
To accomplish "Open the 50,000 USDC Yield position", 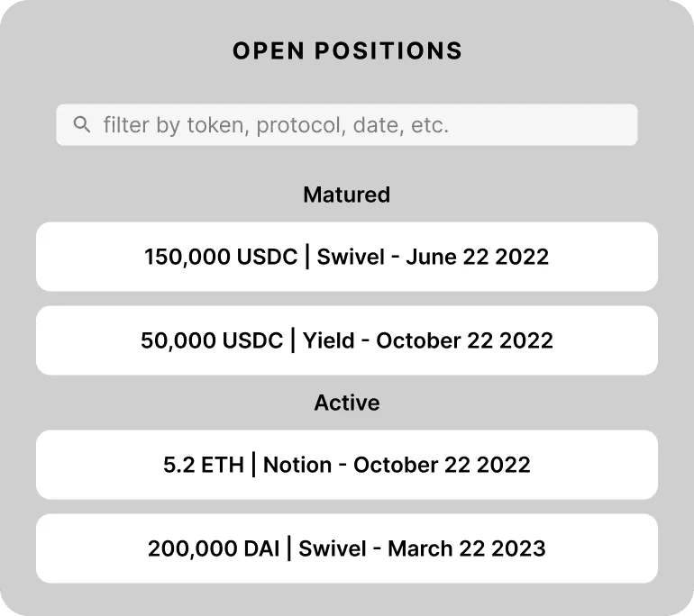I will point(346,340).
